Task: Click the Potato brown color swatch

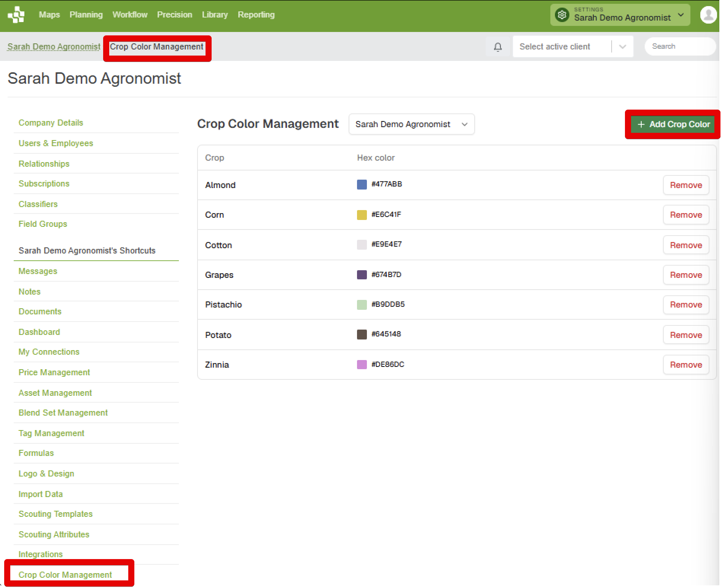Action: tap(362, 335)
